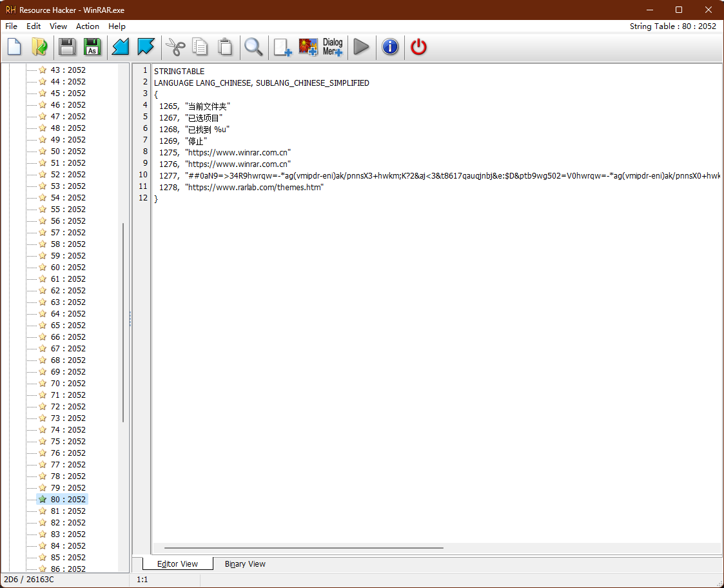This screenshot has height=588, width=724.
Task: Click the winrar.com.cn URL on line 9
Action: 238,164
